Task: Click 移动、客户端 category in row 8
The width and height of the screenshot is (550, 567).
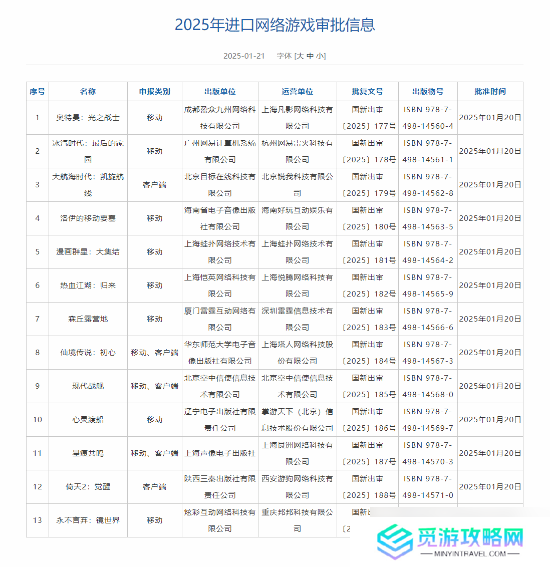Action: [155, 352]
